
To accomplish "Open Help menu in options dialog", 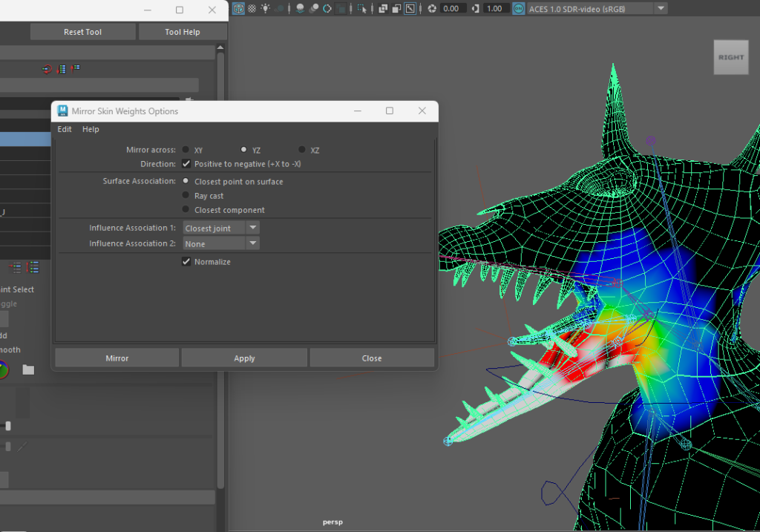I will [x=91, y=129].
